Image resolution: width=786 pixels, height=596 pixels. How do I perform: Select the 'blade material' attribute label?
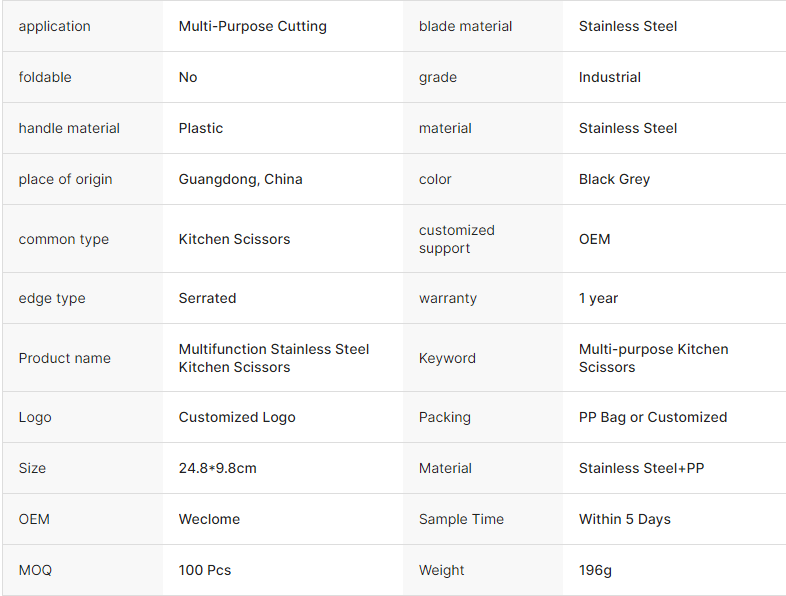[465, 26]
